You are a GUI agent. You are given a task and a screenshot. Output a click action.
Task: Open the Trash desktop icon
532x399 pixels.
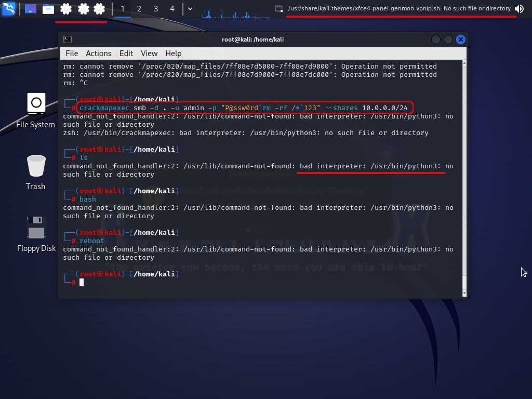[36, 172]
